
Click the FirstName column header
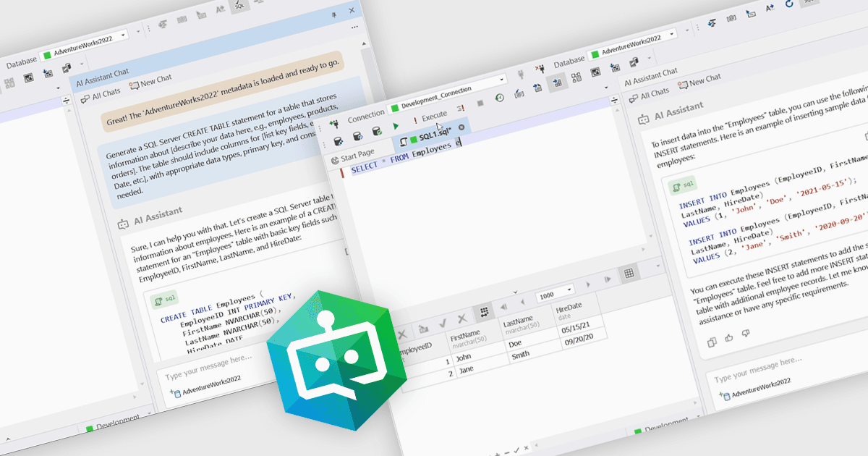click(471, 337)
